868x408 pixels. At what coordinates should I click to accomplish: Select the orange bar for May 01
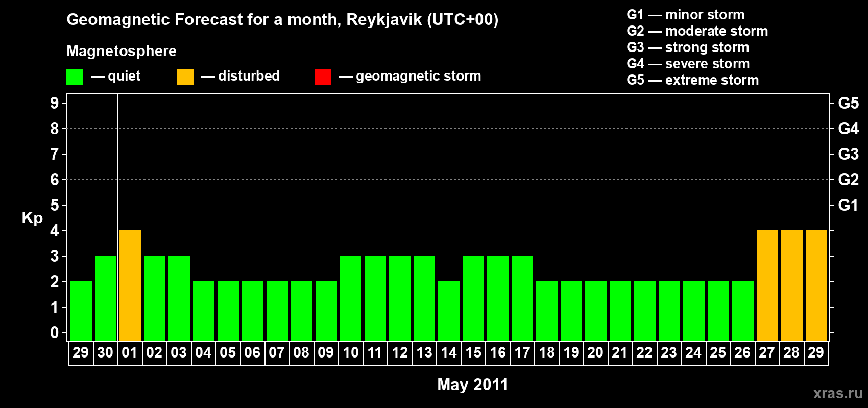tap(130, 286)
